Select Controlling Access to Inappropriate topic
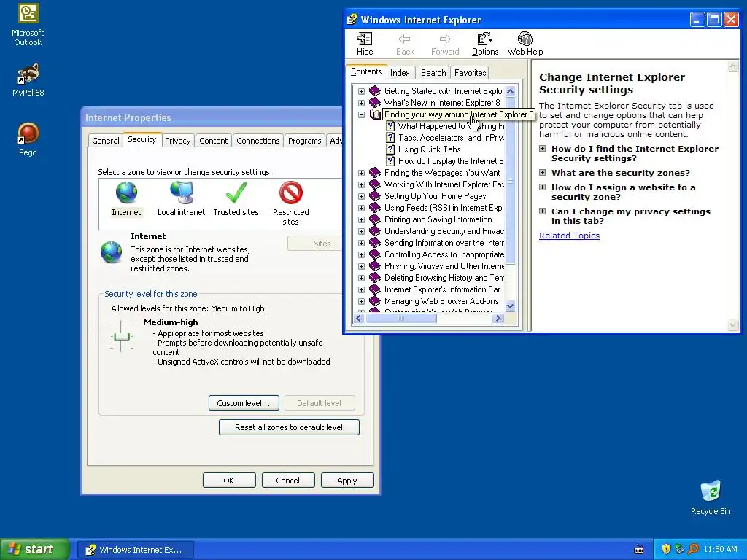This screenshot has height=560, width=747. (x=444, y=254)
